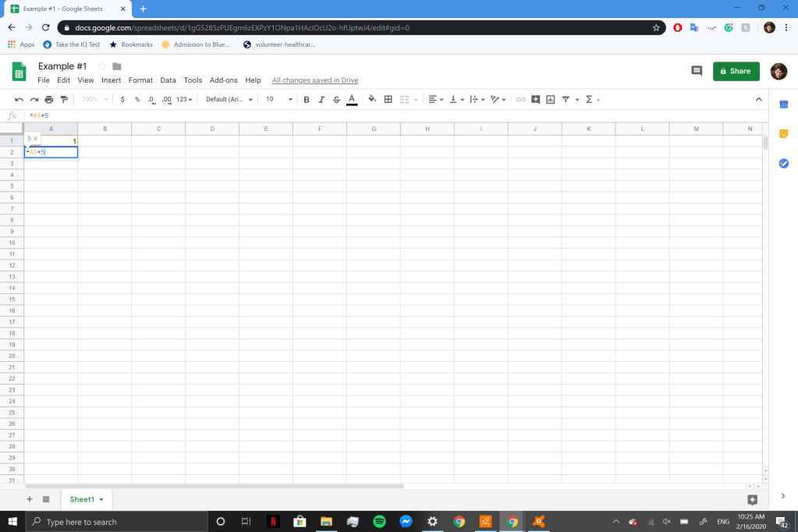
Task: Click the green Share button
Action: pyautogui.click(x=736, y=71)
